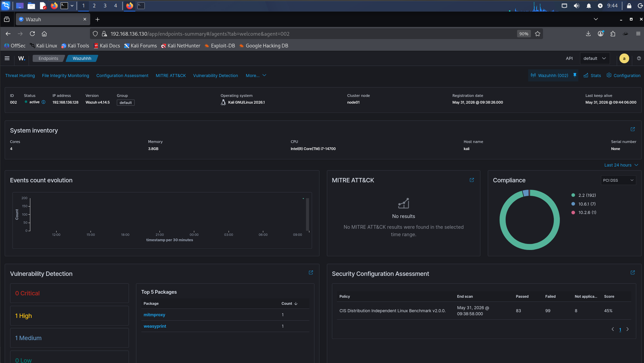Launch file manager from taskbar

click(31, 5)
